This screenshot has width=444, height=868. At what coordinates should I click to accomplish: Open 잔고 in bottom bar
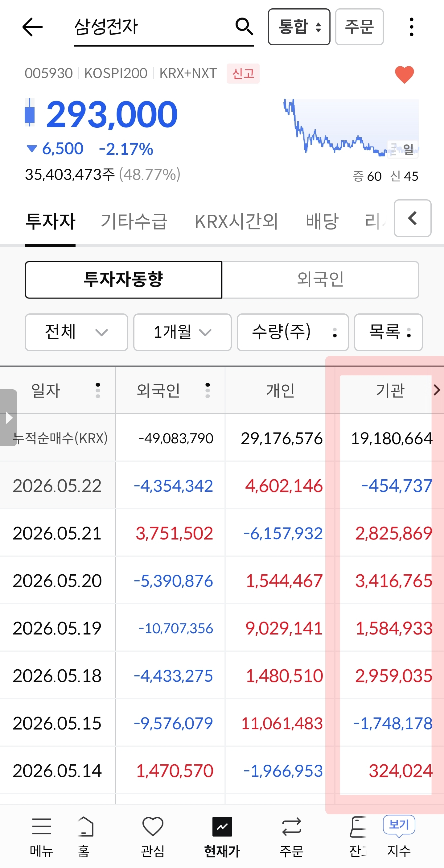tap(358, 837)
